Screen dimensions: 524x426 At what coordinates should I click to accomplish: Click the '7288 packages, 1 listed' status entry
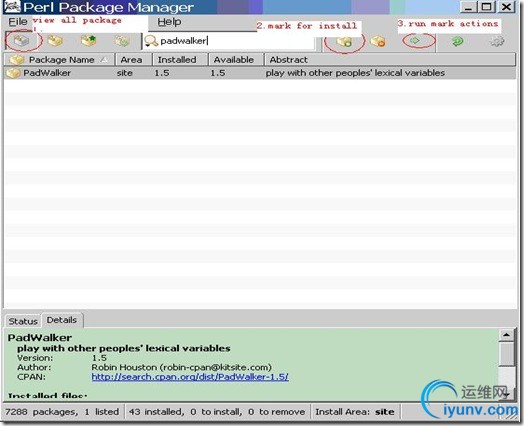pos(62,412)
